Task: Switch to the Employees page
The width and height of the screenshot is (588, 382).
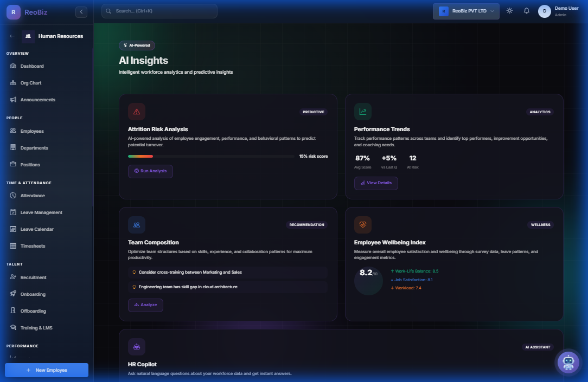Action: pyautogui.click(x=33, y=131)
